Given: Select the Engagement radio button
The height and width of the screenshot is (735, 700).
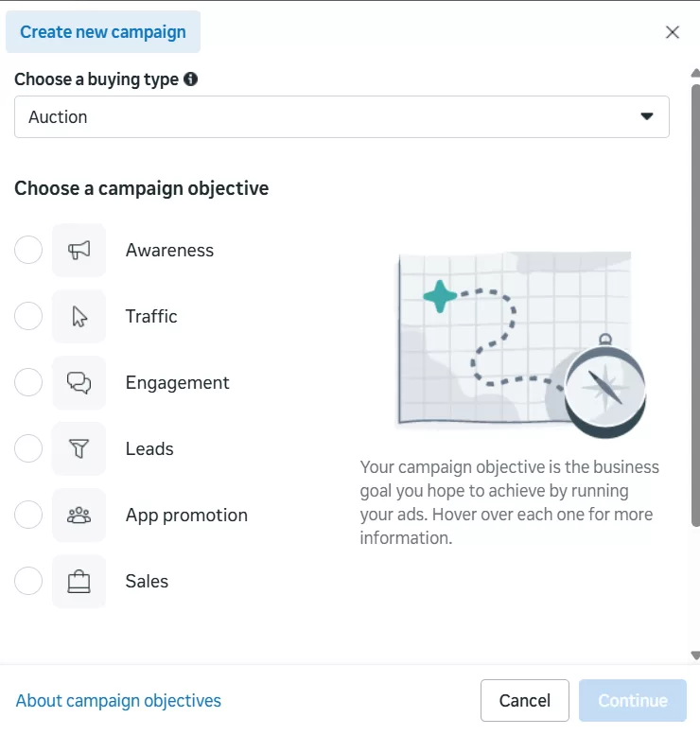Looking at the screenshot, I should click(28, 383).
